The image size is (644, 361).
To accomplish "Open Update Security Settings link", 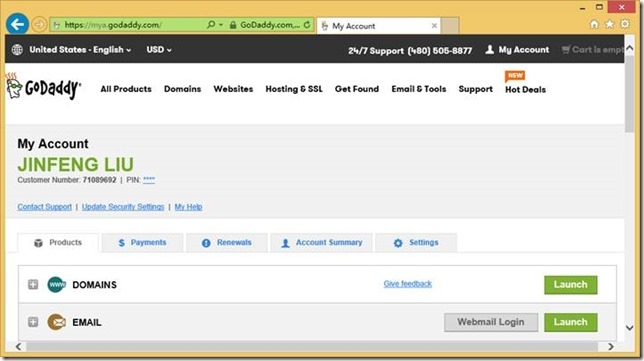I will coord(123,207).
